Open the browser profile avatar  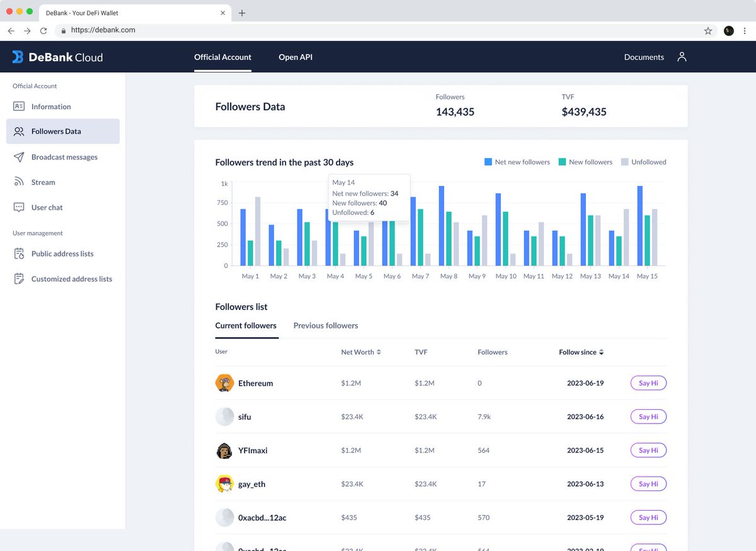coord(729,30)
